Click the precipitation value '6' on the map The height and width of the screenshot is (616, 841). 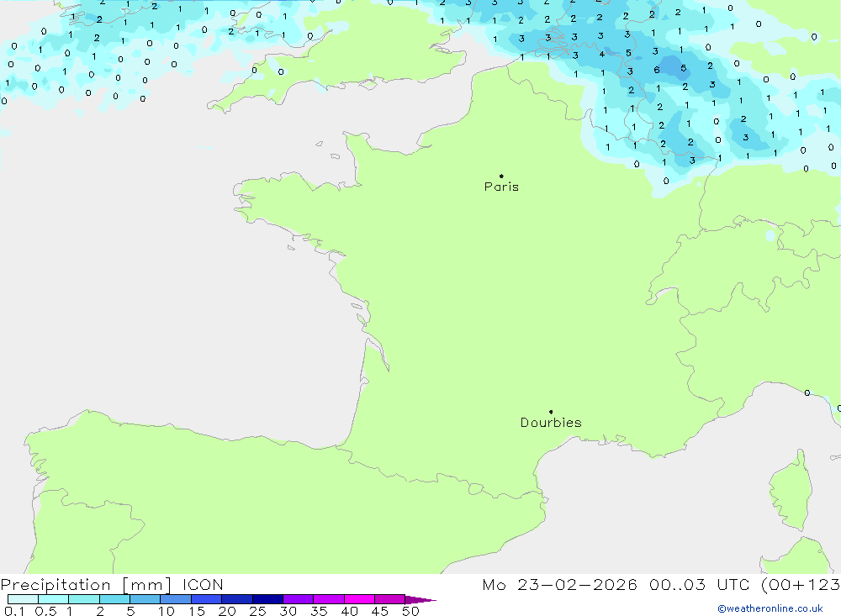click(x=657, y=70)
